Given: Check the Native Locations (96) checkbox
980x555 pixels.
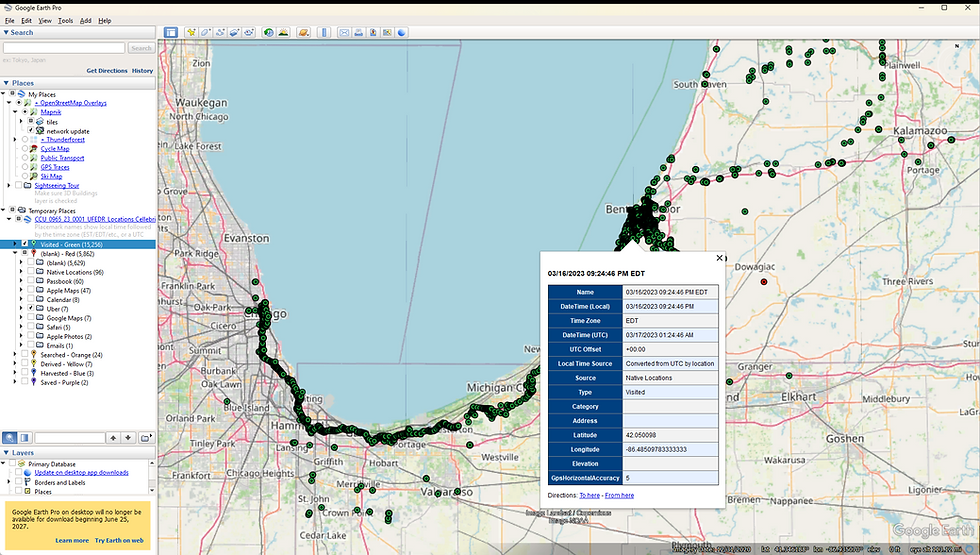Looking at the screenshot, I should (31, 272).
